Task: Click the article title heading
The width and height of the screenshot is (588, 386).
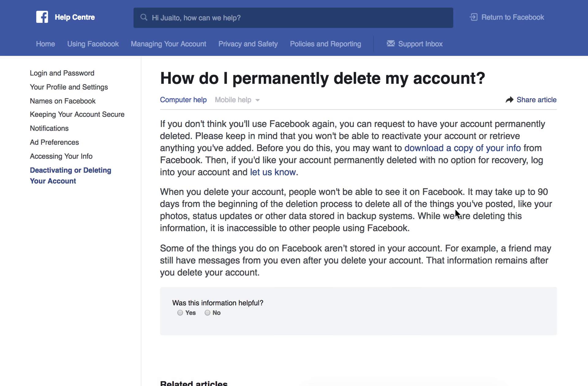Action: pos(322,78)
